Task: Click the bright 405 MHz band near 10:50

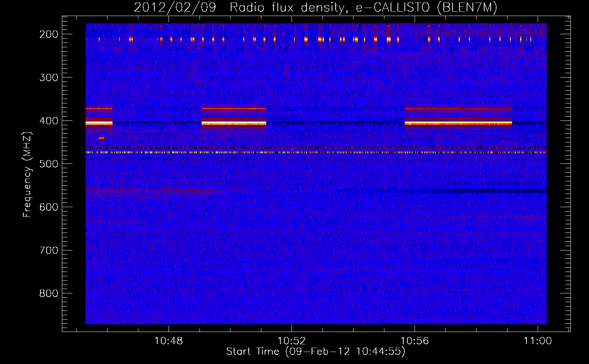Action: pos(234,123)
